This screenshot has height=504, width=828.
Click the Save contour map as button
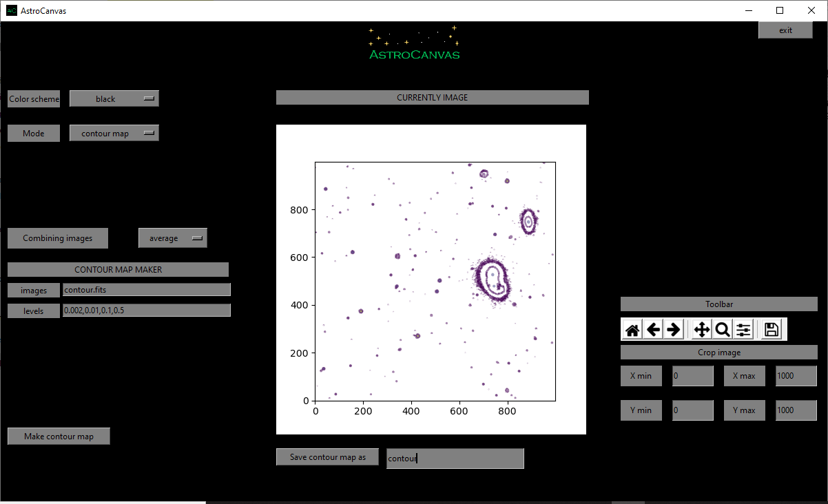[327, 456]
